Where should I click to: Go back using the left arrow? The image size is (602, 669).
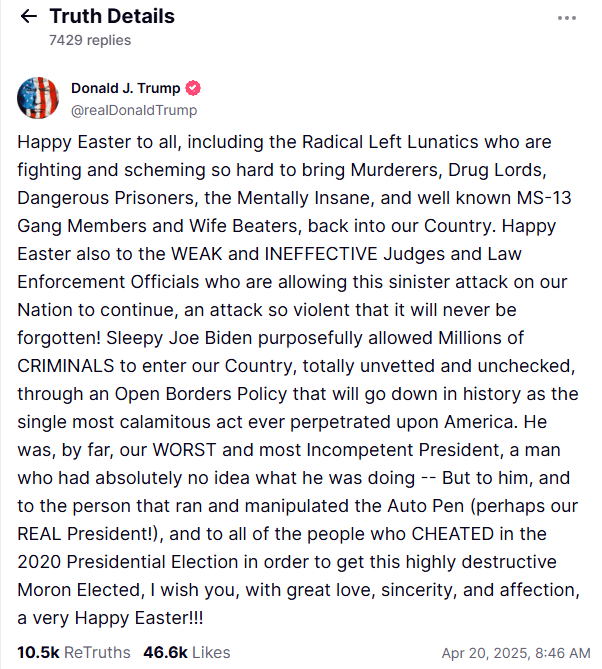coord(29,16)
